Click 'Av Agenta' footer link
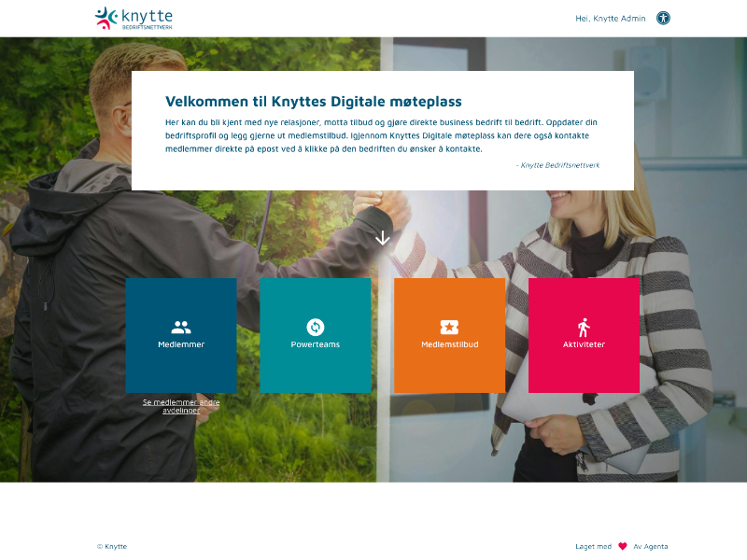The height and width of the screenshot is (560, 747). [x=650, y=546]
